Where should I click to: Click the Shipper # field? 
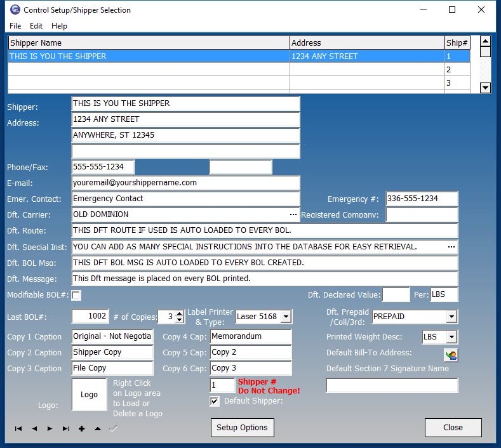222,385
